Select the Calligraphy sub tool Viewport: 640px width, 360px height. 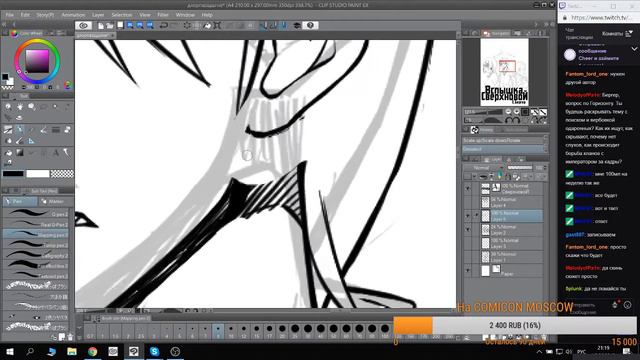[36, 256]
